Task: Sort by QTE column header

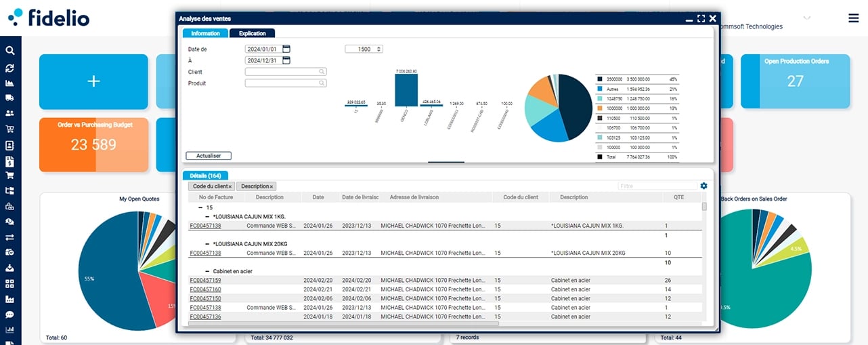Action: (x=678, y=197)
